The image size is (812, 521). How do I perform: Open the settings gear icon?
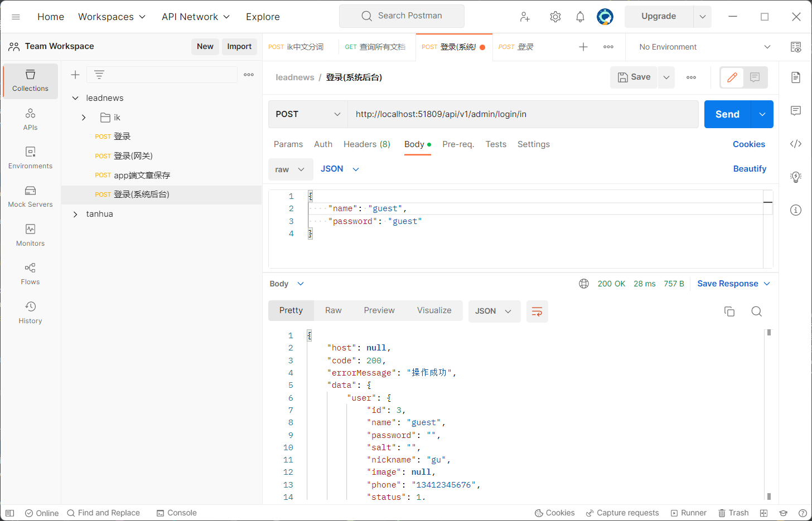[x=555, y=17]
